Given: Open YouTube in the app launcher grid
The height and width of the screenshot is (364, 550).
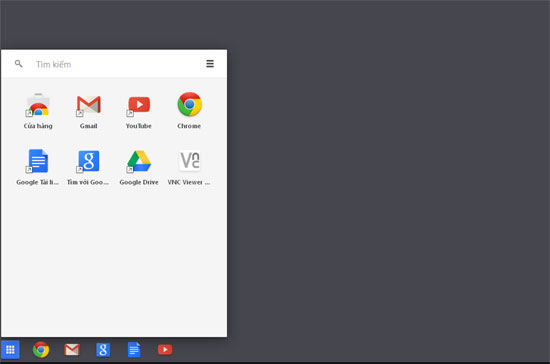Looking at the screenshot, I should (139, 111).
